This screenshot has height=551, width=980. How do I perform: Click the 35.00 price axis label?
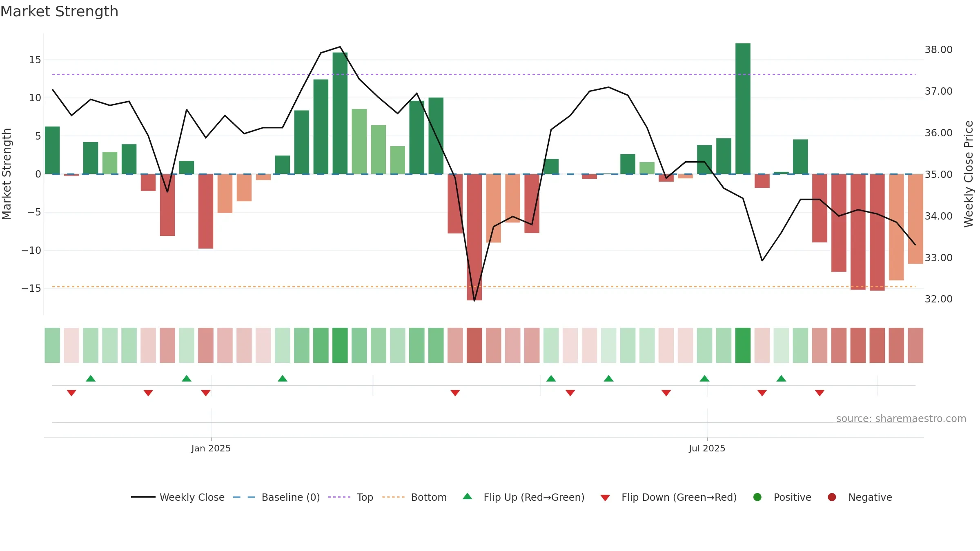pyautogui.click(x=938, y=174)
